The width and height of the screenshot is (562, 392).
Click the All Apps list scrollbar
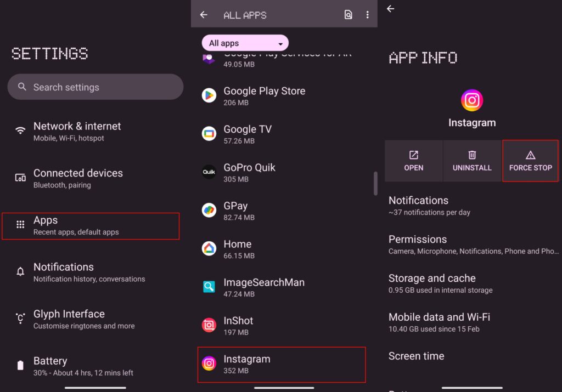coord(375,184)
